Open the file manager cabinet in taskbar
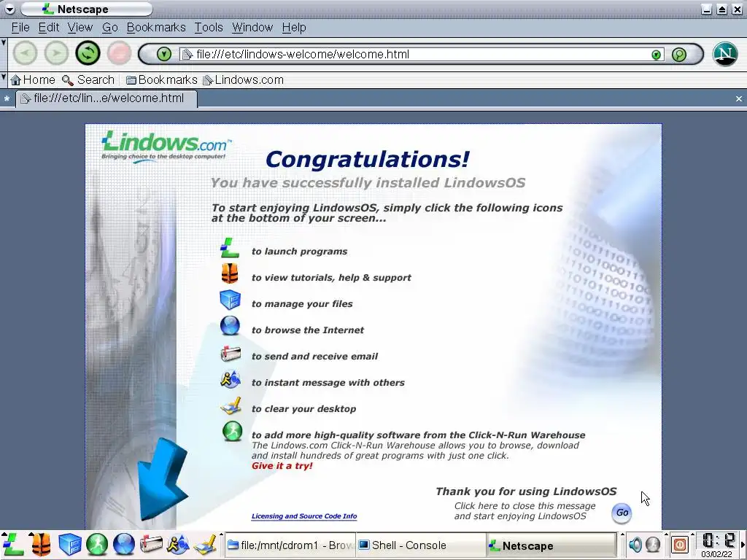Screen dimensions: 747x560 click(x=69, y=544)
